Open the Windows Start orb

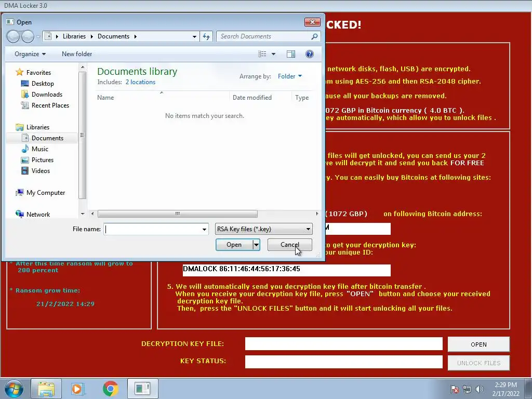pos(14,389)
